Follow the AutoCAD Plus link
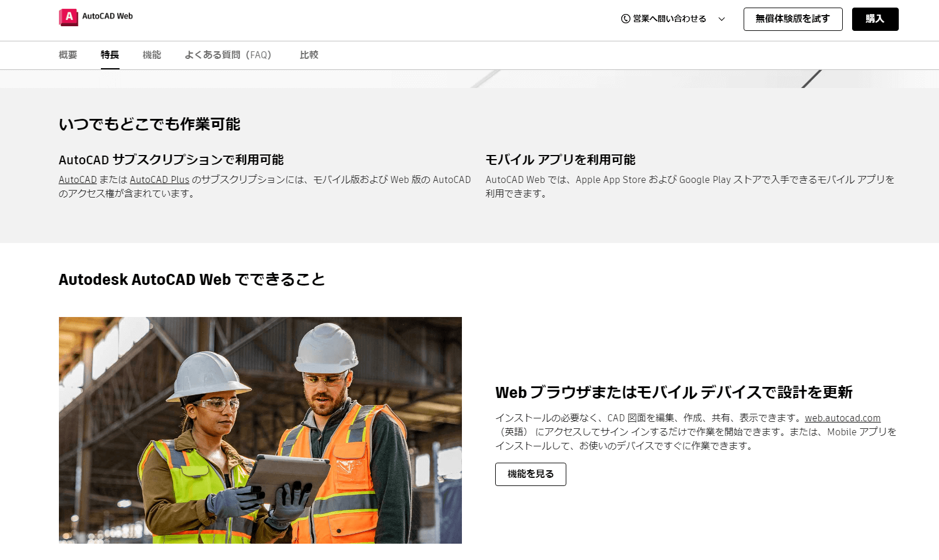Viewport: 939px width, 560px height. coord(160,179)
